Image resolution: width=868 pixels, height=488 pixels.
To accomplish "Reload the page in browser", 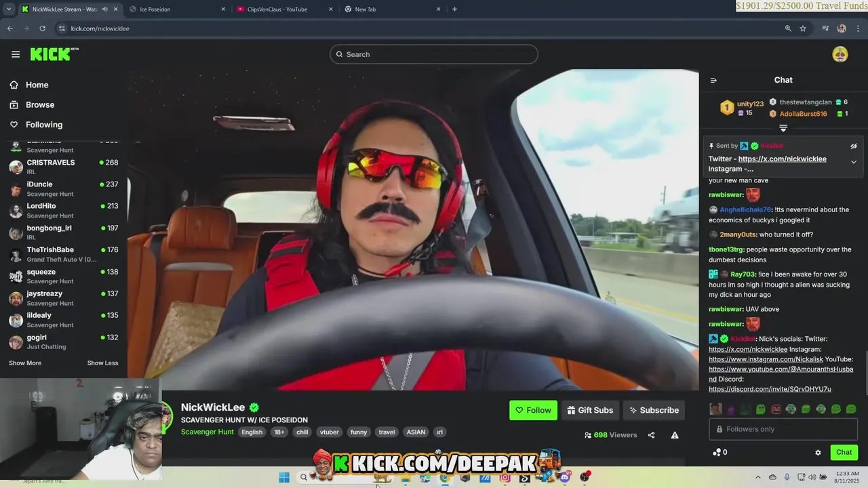I will pos(42,28).
